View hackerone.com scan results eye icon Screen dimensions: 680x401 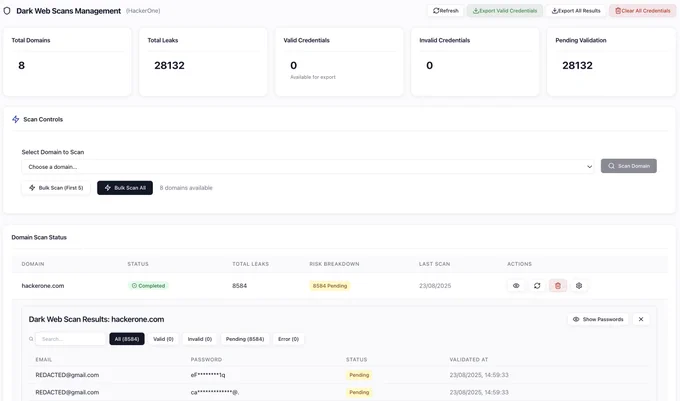pyautogui.click(x=516, y=286)
